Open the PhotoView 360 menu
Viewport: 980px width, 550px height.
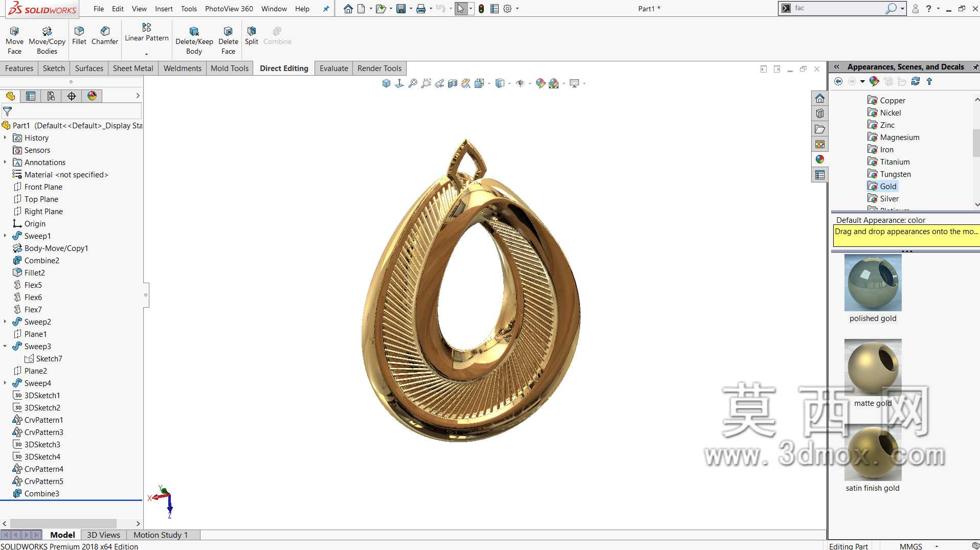[229, 9]
